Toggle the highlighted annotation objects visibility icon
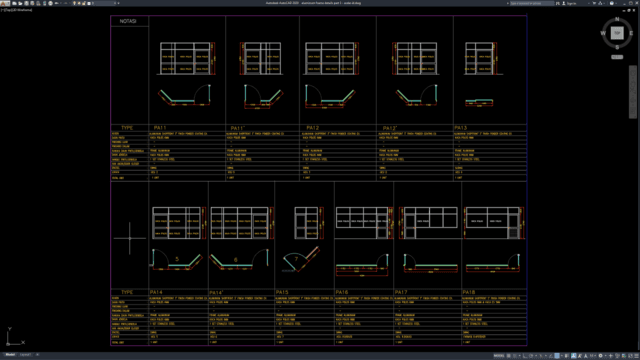Viewport: 640px width, 360px height. [x=574, y=356]
